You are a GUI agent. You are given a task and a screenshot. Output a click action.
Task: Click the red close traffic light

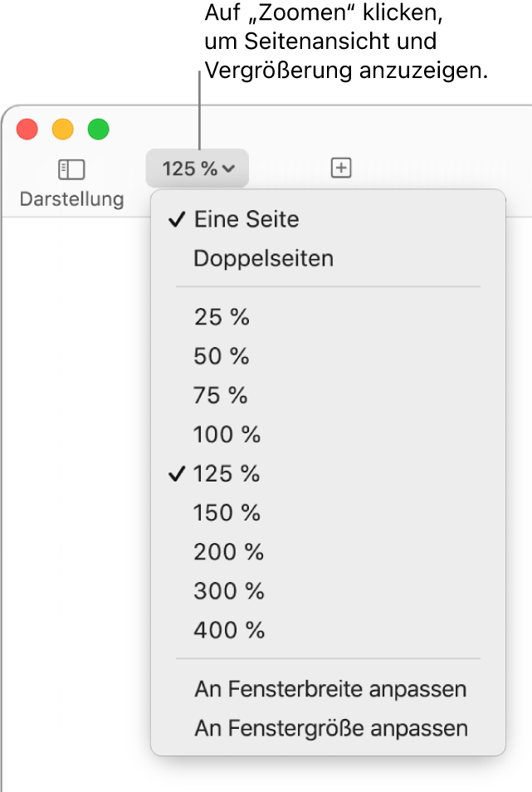pyautogui.click(x=27, y=130)
